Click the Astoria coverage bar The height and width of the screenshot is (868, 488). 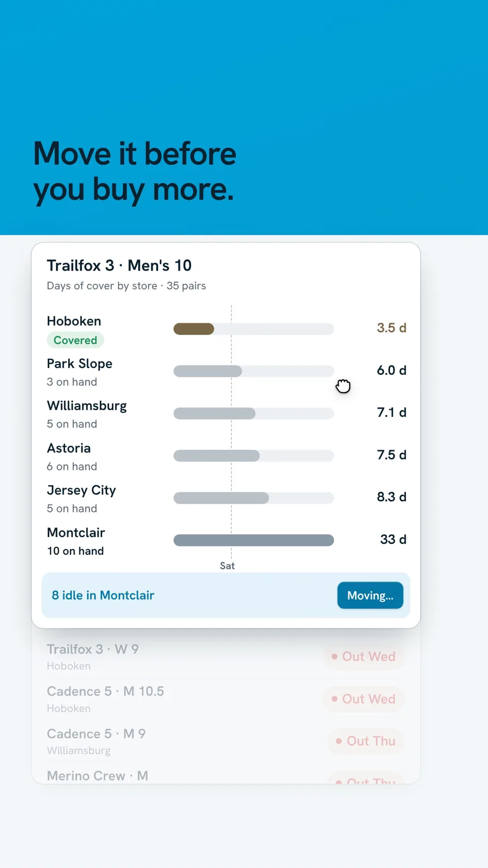coord(254,456)
